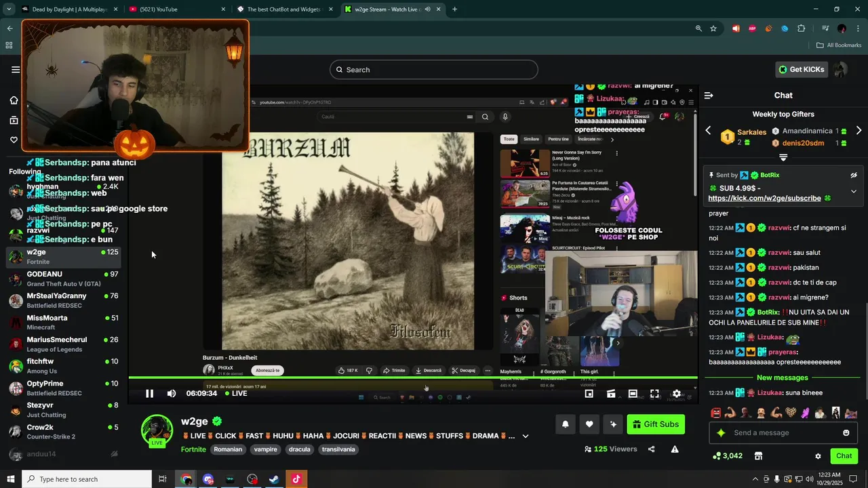
Task: Select the transilvania tag
Action: 338,449
